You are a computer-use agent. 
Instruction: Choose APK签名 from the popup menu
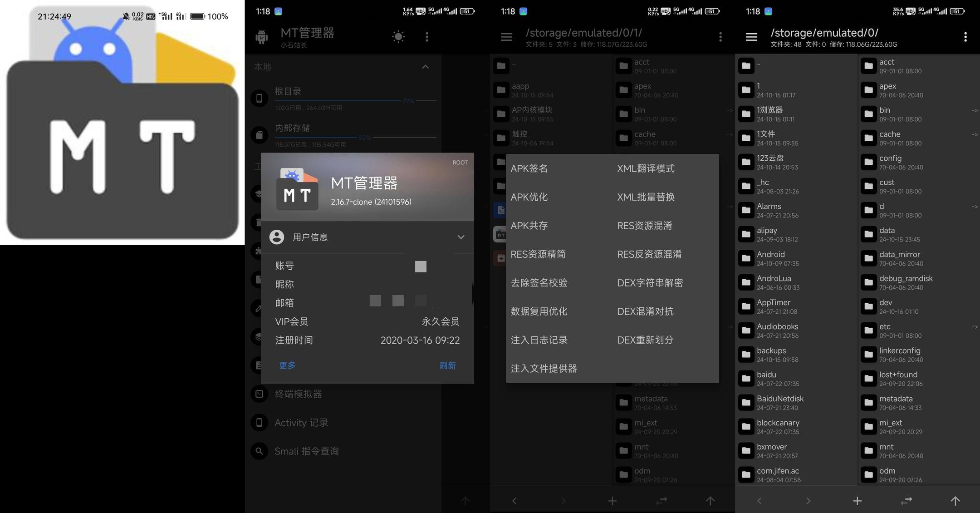(x=529, y=168)
